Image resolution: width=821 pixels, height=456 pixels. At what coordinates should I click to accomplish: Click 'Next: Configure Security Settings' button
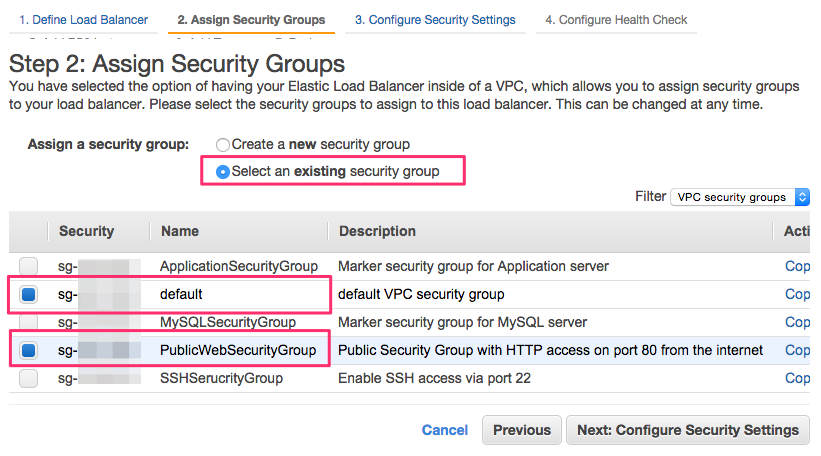tap(687, 430)
